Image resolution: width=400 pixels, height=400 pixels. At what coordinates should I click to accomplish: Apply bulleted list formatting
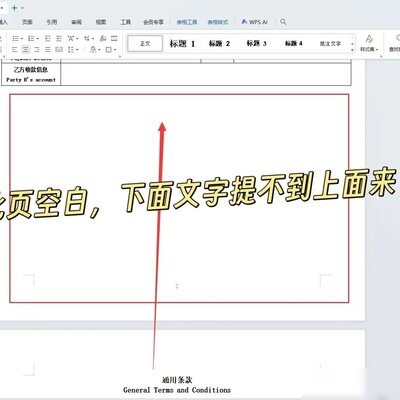15,39
